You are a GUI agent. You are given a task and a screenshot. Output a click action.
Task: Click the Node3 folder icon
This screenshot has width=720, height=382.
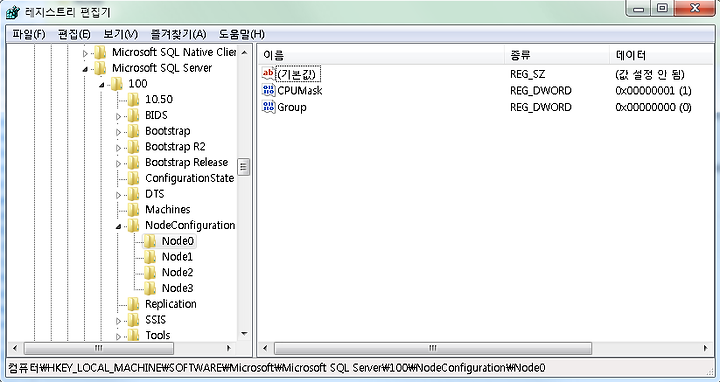pos(150,288)
